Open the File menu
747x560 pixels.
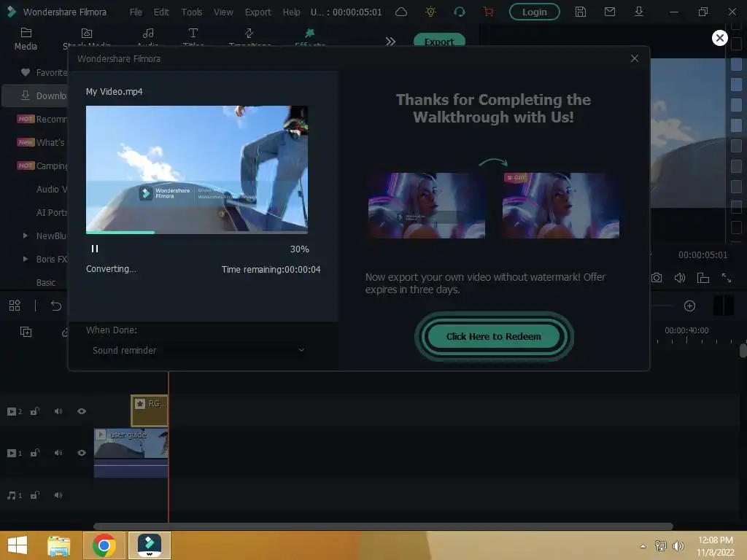pyautogui.click(x=136, y=12)
